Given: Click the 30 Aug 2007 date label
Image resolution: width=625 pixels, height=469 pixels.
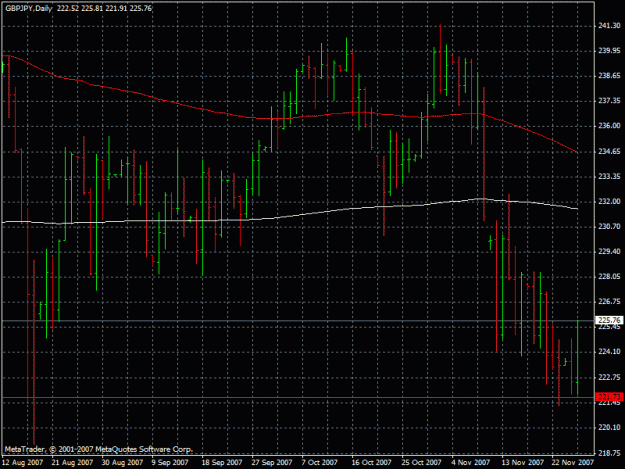Looking at the screenshot, I should pyautogui.click(x=122, y=463).
